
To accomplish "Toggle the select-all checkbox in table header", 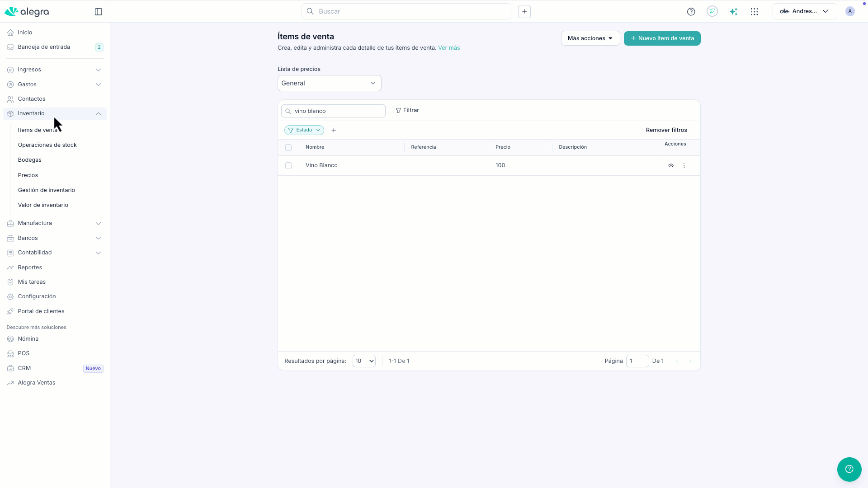I will (288, 148).
